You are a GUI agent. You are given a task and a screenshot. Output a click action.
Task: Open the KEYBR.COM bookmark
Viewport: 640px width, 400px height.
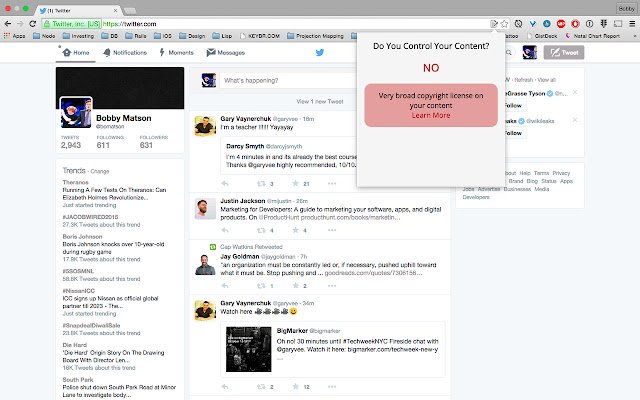click(260, 36)
